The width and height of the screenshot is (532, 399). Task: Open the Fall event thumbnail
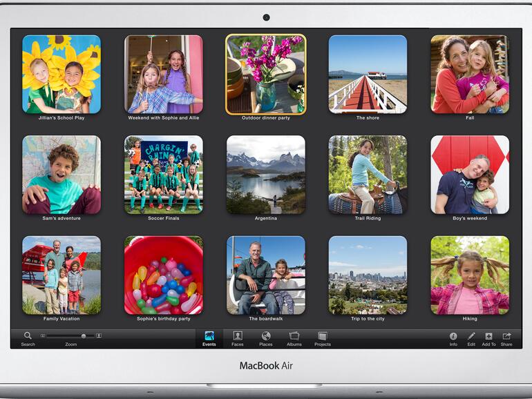pyautogui.click(x=470, y=75)
